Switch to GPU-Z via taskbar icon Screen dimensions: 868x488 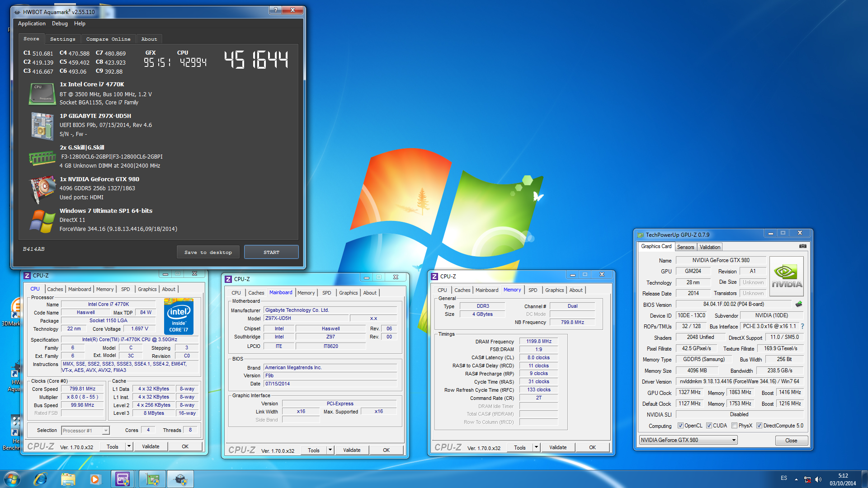point(152,479)
